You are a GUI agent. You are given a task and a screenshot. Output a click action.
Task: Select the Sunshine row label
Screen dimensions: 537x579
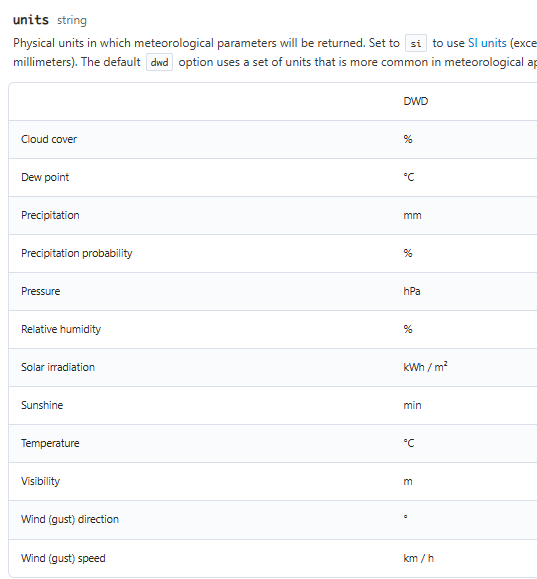click(x=42, y=405)
